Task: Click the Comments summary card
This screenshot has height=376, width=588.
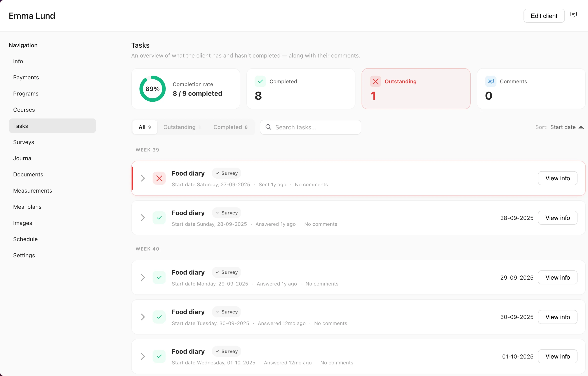Action: click(531, 89)
